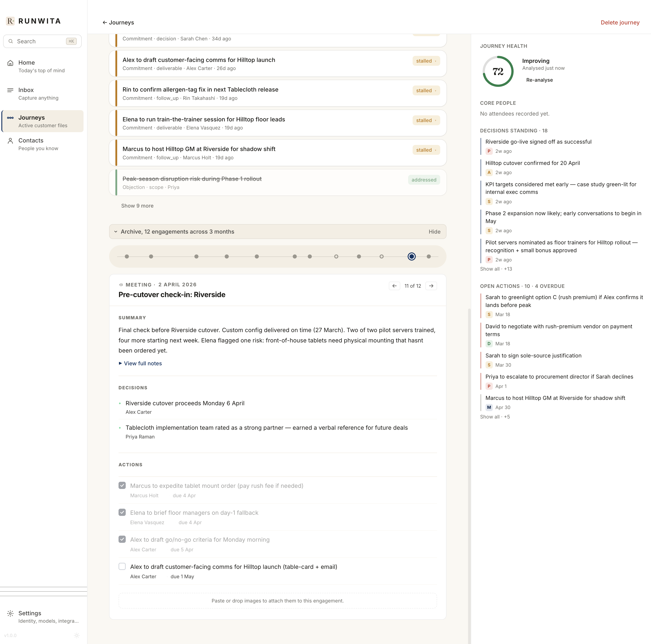Uncheck Elena's day-1 fallback briefing action

(122, 512)
